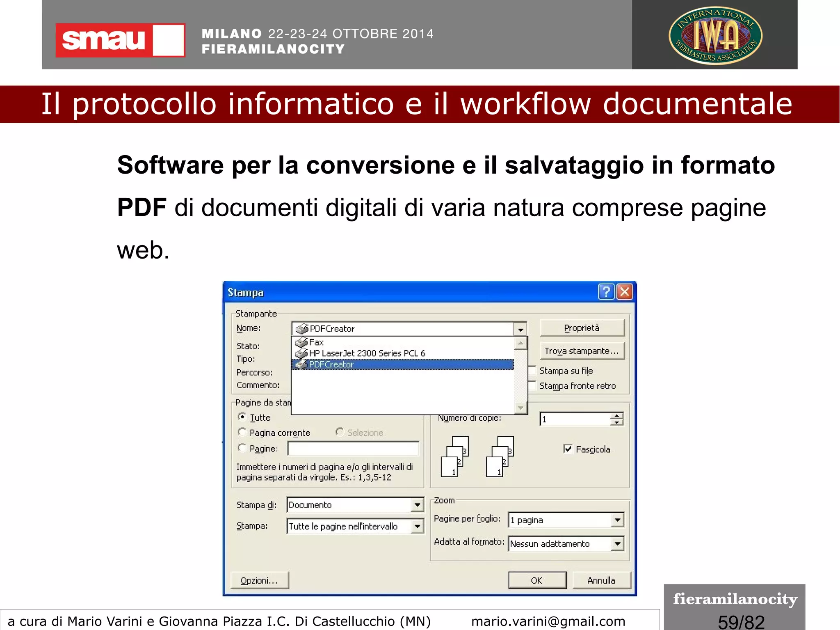The width and height of the screenshot is (840, 630).
Task: Click the mario.varini@gmail.com email address
Action: pyautogui.click(x=548, y=621)
